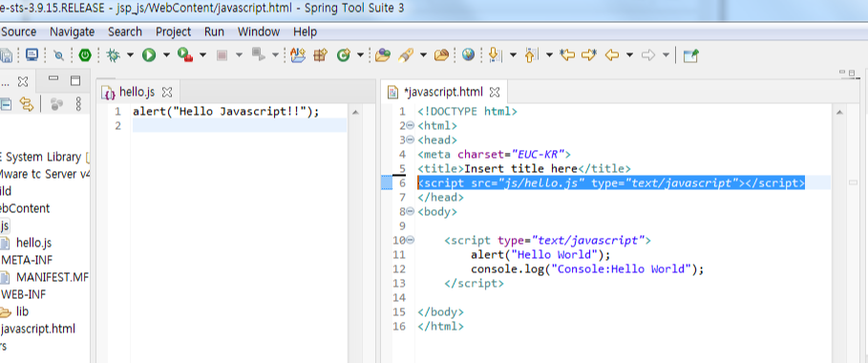The height and width of the screenshot is (363, 868).
Task: Open the Help menu
Action: pyautogui.click(x=305, y=32)
